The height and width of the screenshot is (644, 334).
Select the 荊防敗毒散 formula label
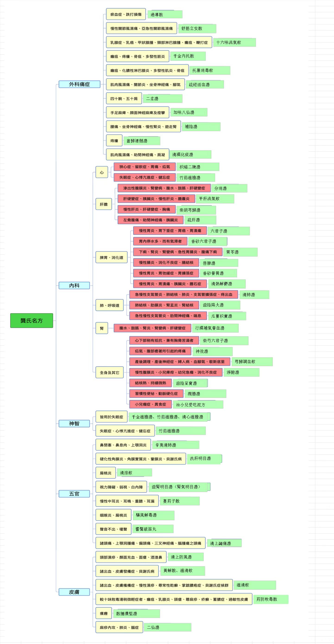[x=271, y=599]
